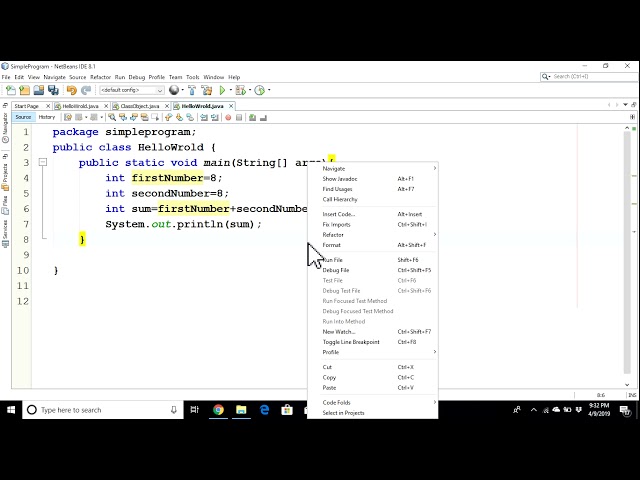Click the Find Next Occurrence icon
Screen dimensions: 640x480
[133, 118]
